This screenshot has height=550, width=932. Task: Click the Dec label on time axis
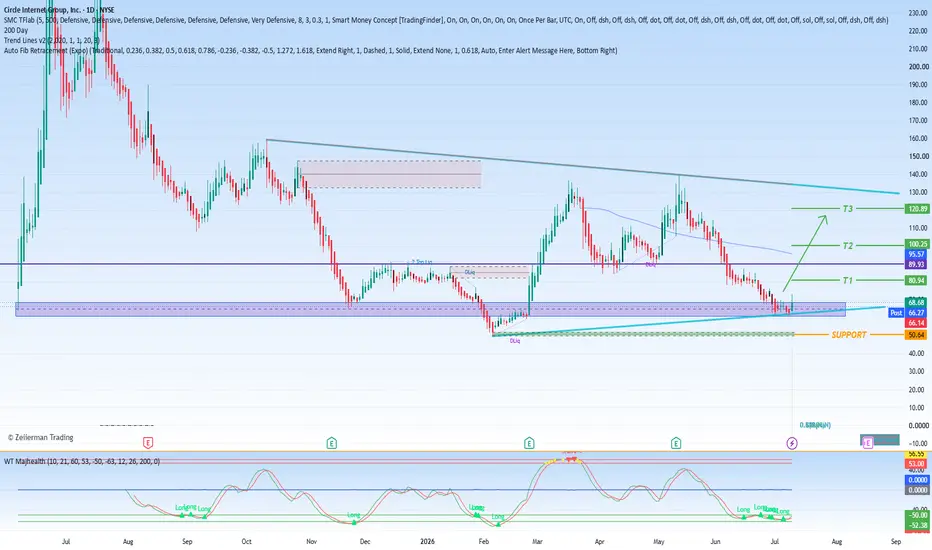[x=365, y=542]
